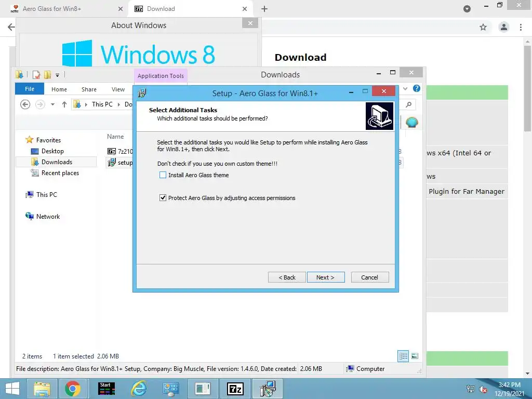The height and width of the screenshot is (399, 532).
Task: Expand the explorer ribbon chevron
Action: (405, 88)
